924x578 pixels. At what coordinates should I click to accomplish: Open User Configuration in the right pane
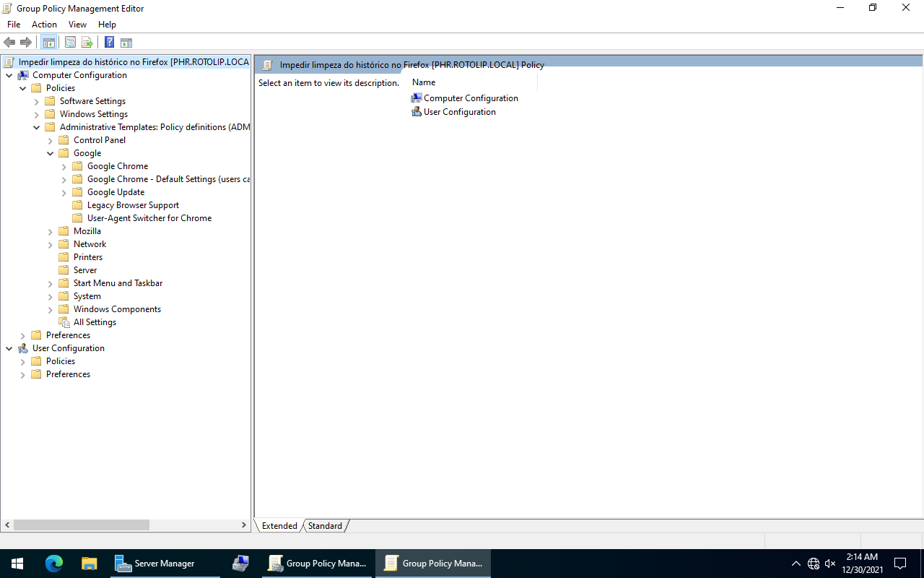pyautogui.click(x=459, y=112)
